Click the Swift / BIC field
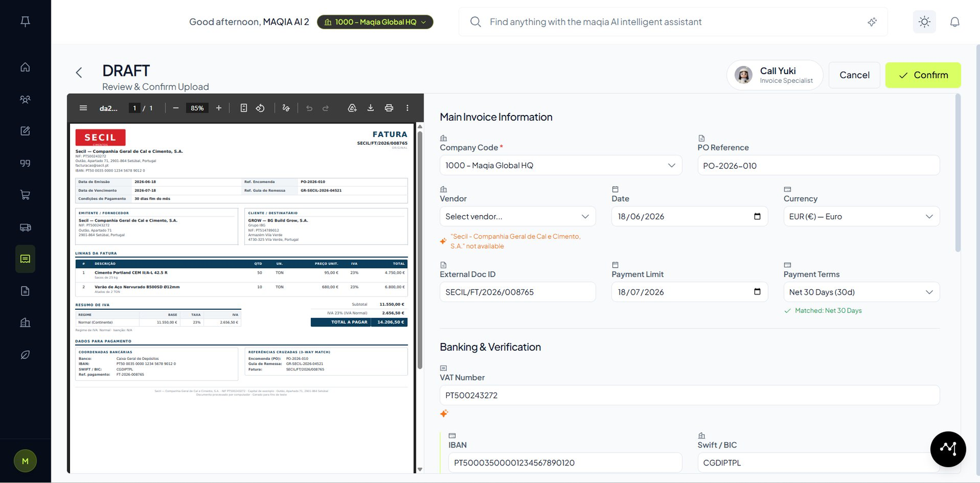The width and height of the screenshot is (980, 483). [x=818, y=463]
